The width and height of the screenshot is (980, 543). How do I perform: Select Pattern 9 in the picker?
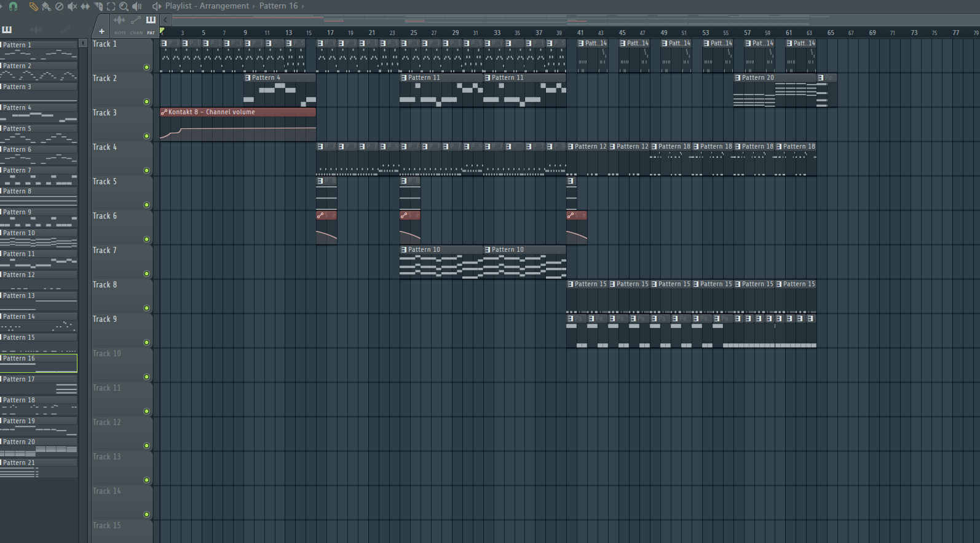click(39, 217)
